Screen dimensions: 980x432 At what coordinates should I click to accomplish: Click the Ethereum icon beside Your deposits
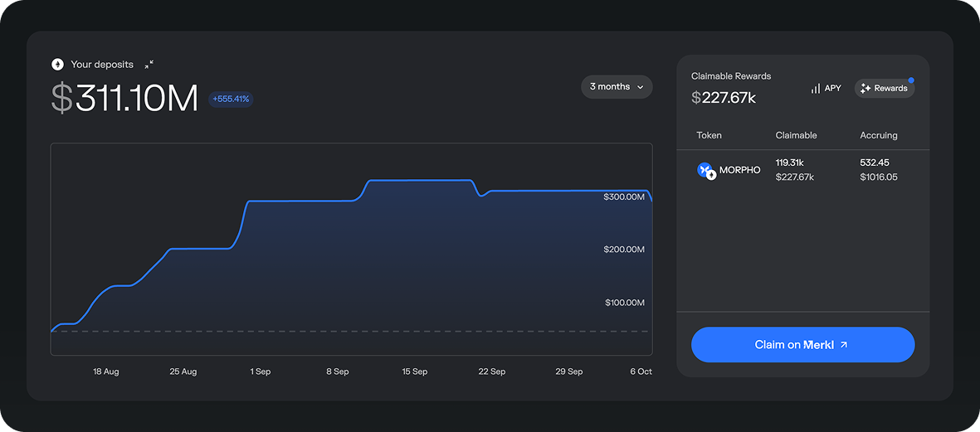tap(57, 65)
